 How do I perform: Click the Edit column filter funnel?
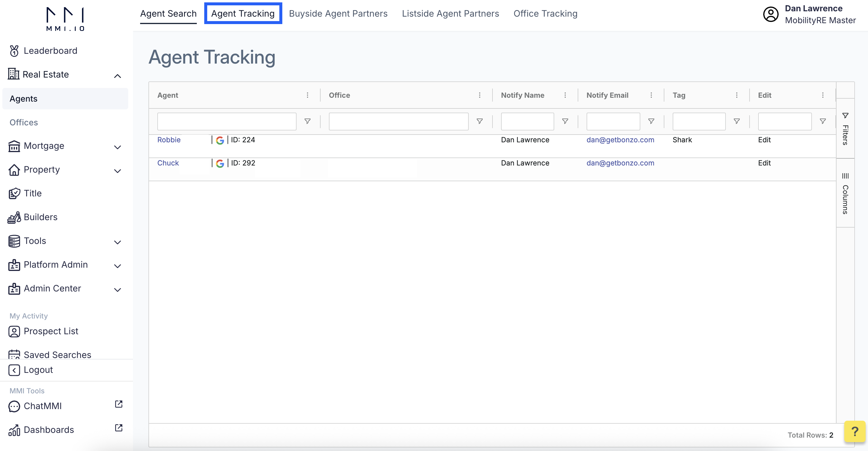click(x=823, y=121)
